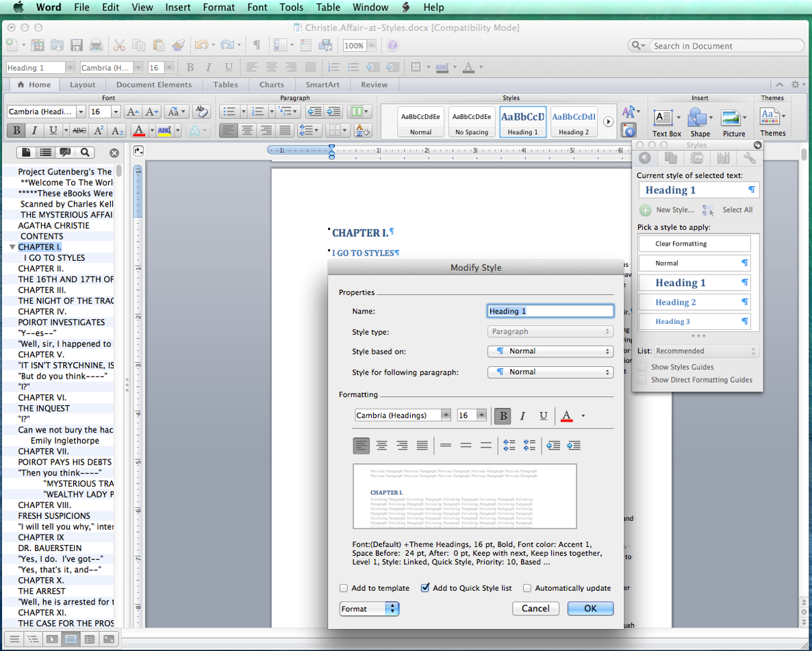Click the Bold button in Modify Style dialog
The height and width of the screenshot is (651, 812).
[x=503, y=416]
